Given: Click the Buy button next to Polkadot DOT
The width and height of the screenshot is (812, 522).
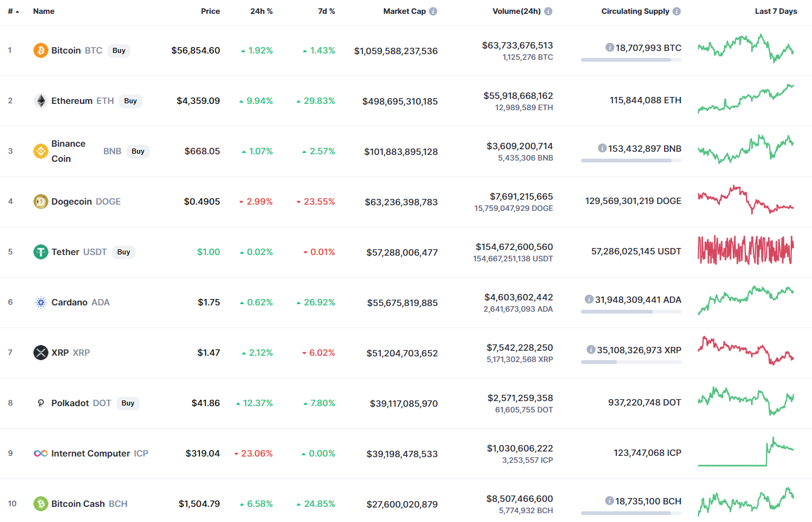Looking at the screenshot, I should click(128, 403).
